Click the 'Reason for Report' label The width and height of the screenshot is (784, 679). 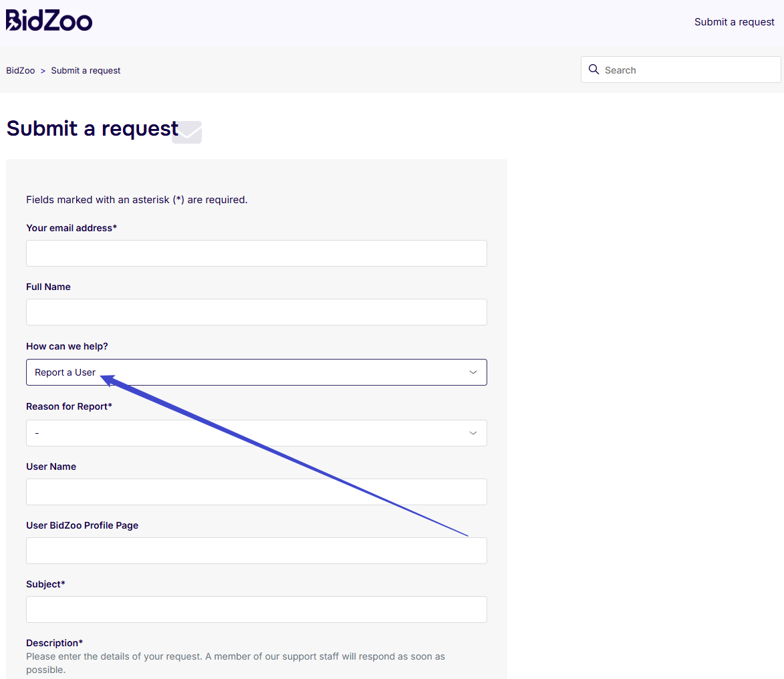click(69, 406)
